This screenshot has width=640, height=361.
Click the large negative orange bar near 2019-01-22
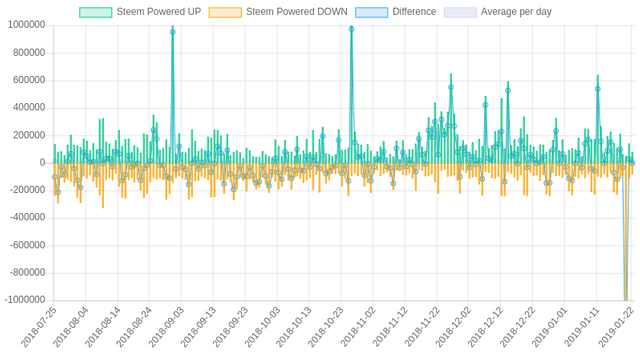[626, 232]
